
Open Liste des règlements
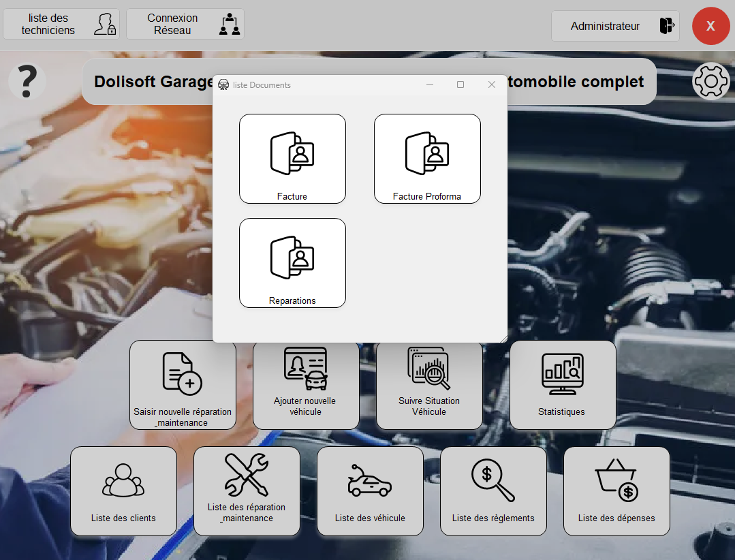pos(493,491)
